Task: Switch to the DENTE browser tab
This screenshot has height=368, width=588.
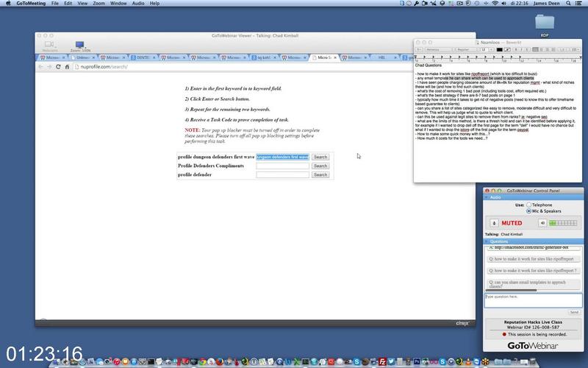Action: (x=143, y=57)
